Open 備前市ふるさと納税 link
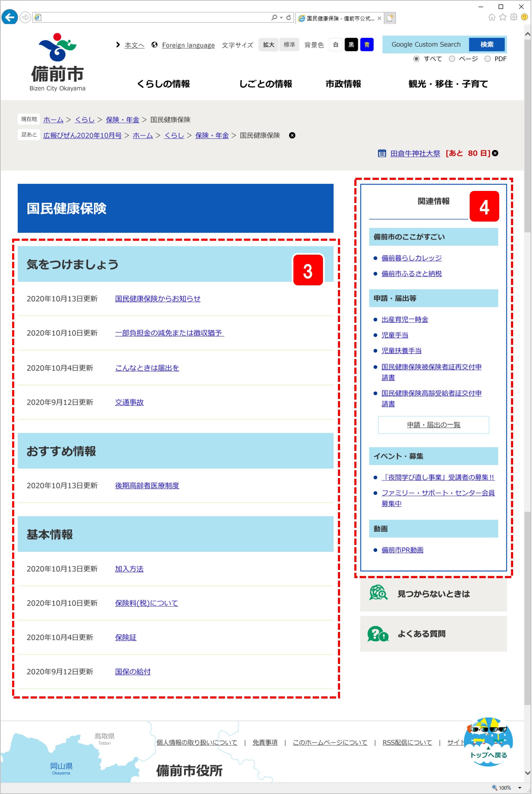Viewport: 532px width, 794px height. tap(412, 274)
